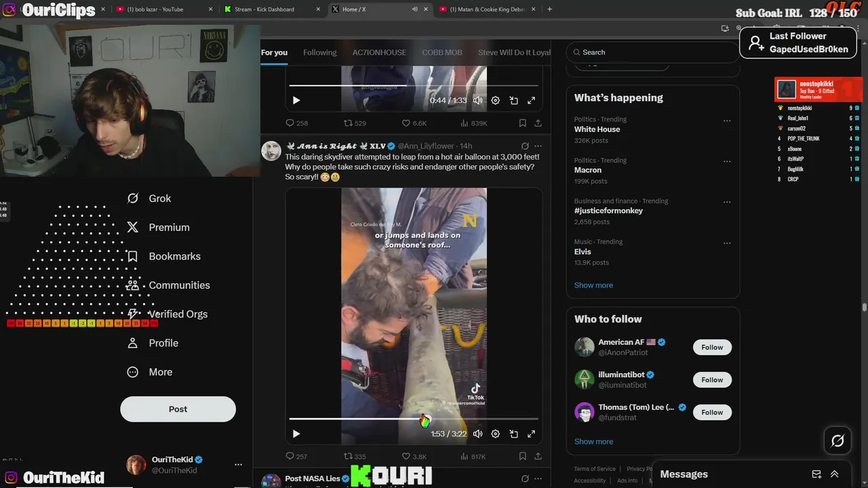Open the floating Grok button

(x=837, y=441)
